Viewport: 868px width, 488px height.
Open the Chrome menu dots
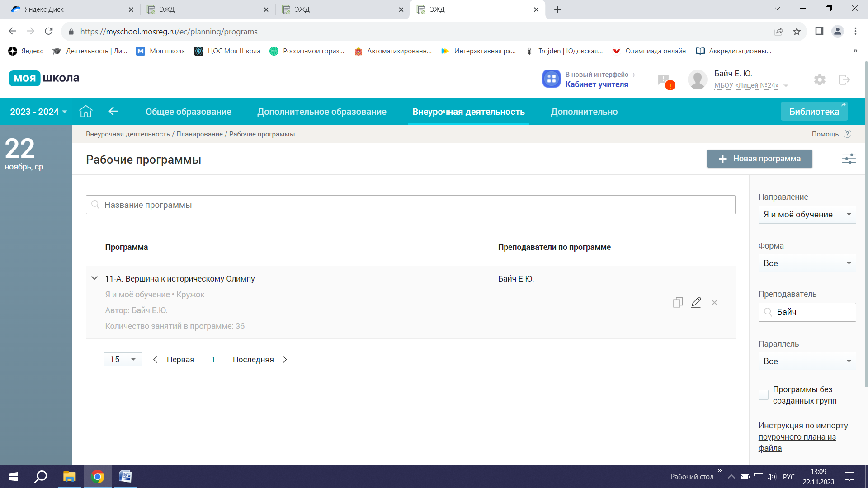[855, 31]
